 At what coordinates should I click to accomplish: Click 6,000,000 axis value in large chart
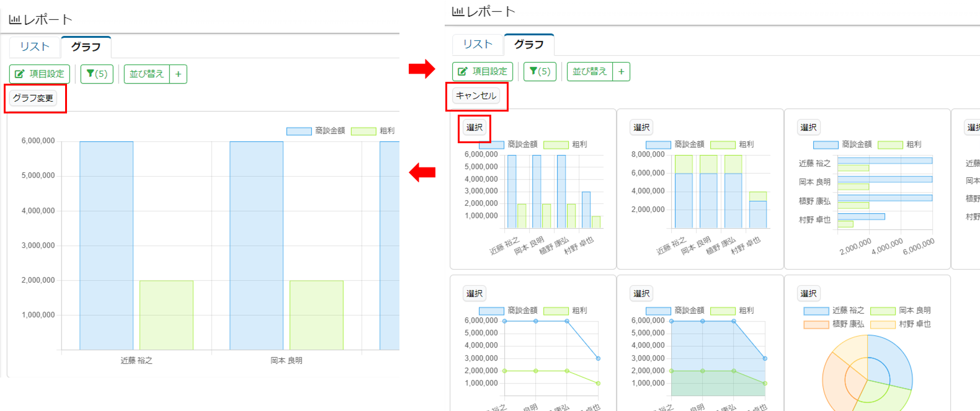[38, 141]
